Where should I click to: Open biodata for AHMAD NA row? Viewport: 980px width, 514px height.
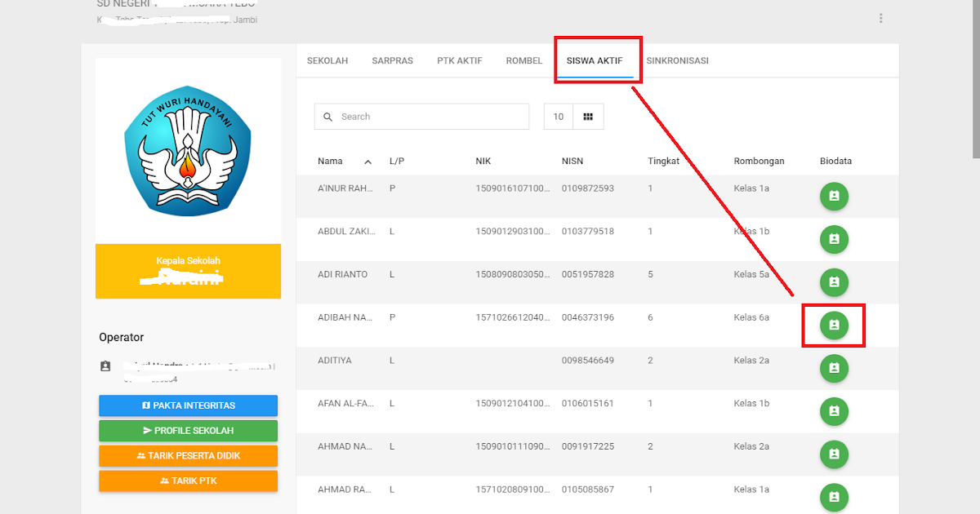click(834, 454)
